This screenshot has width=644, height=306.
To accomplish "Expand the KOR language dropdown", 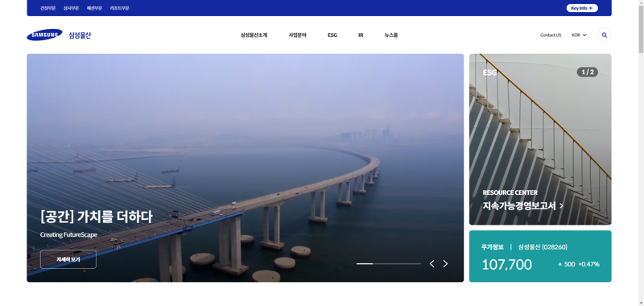I will 579,35.
